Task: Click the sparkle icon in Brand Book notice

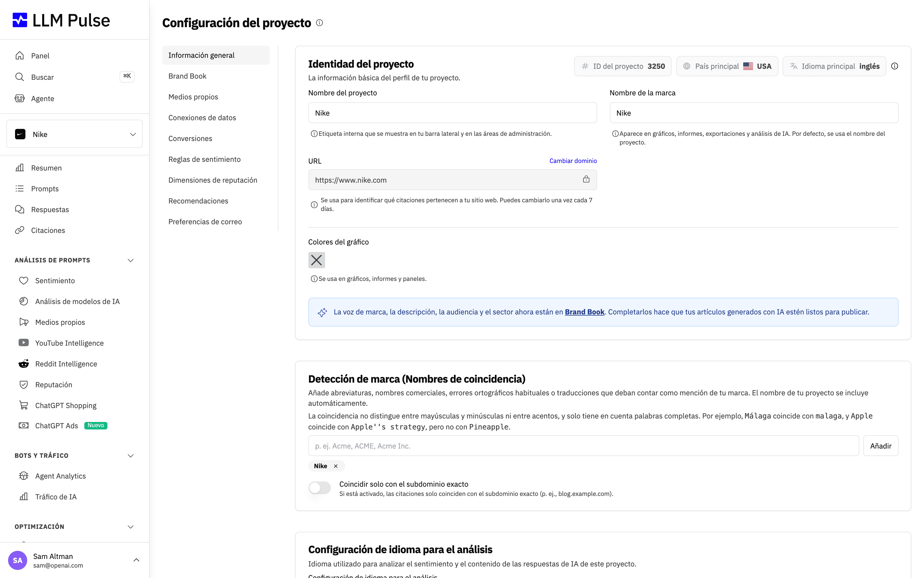Action: (322, 312)
